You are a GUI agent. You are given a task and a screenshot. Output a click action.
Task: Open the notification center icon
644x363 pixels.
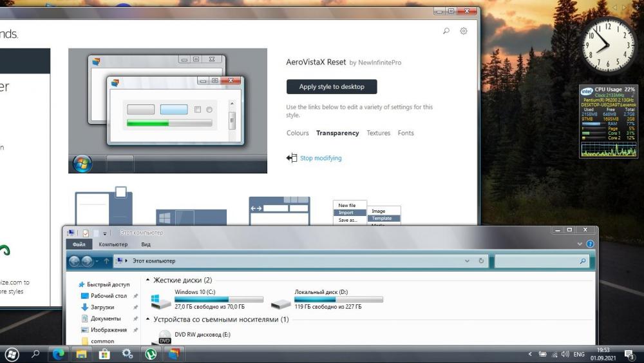[x=629, y=354]
